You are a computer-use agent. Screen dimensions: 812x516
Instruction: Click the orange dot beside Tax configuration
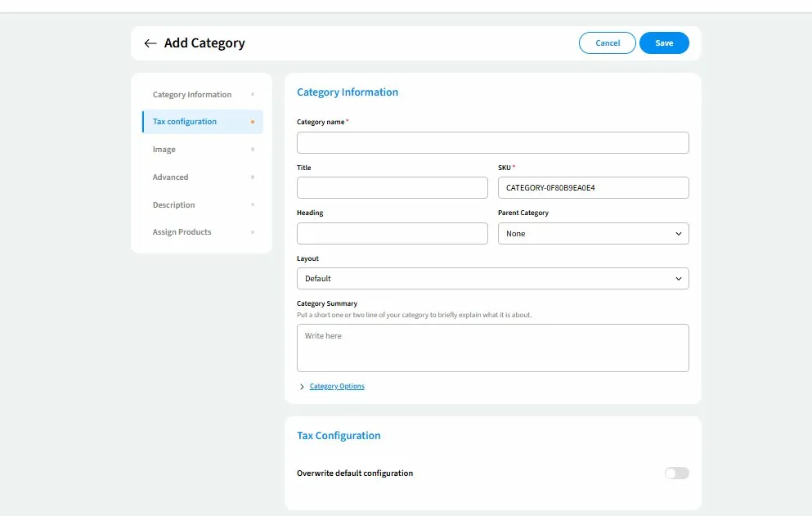tap(252, 122)
